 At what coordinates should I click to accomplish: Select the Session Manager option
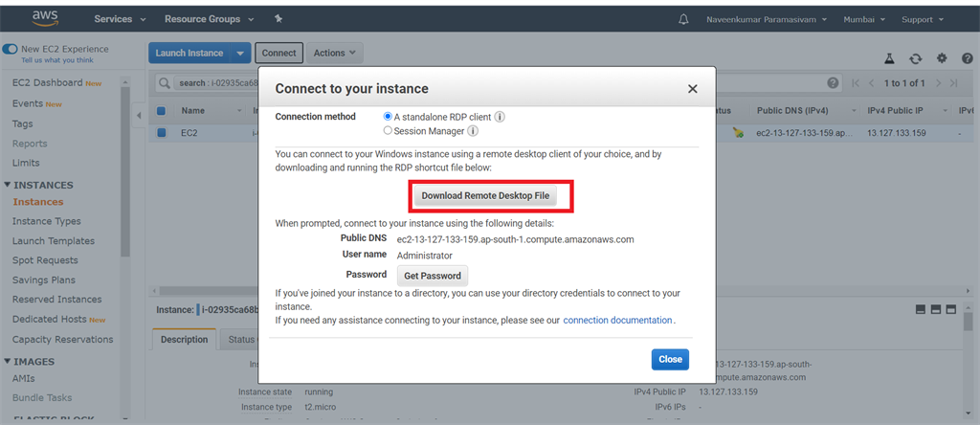388,131
